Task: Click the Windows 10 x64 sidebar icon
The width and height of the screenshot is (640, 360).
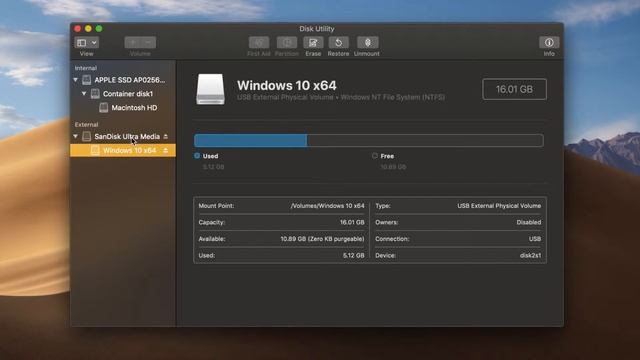Action: pos(95,150)
